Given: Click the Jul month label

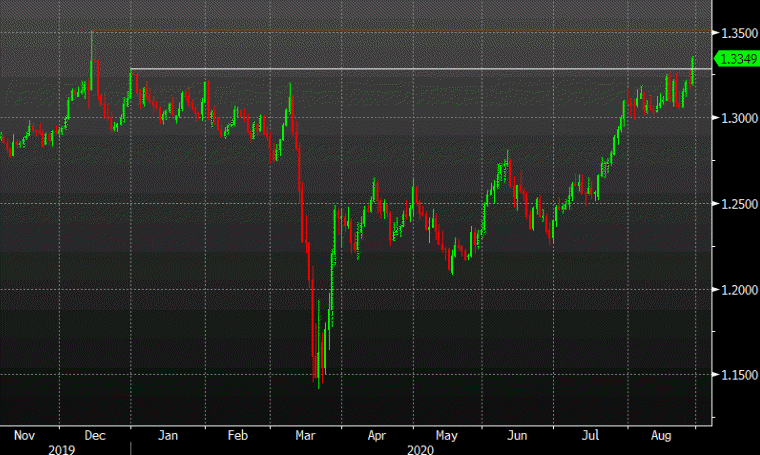Looking at the screenshot, I should (x=590, y=435).
